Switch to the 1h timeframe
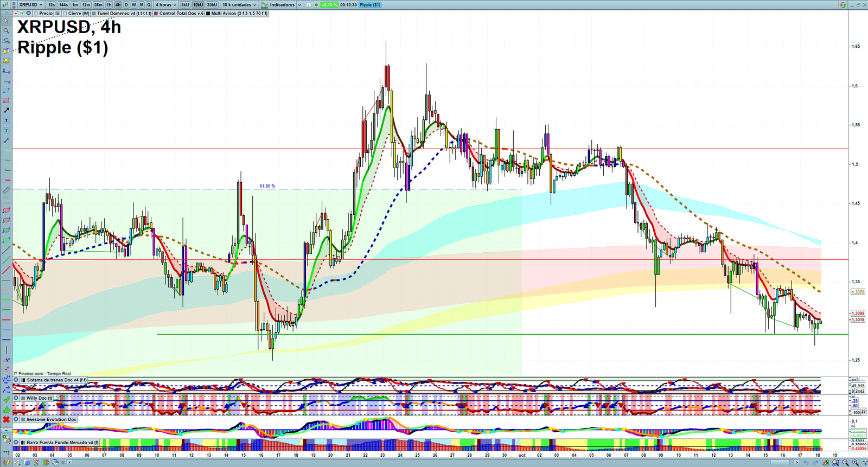 109,5
